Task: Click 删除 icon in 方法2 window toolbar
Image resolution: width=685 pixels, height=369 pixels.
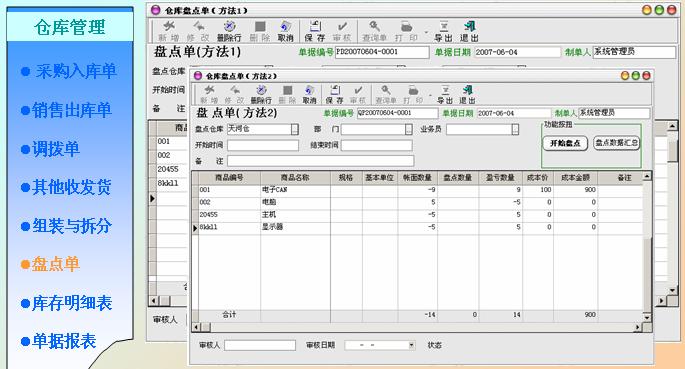Action: click(x=287, y=90)
